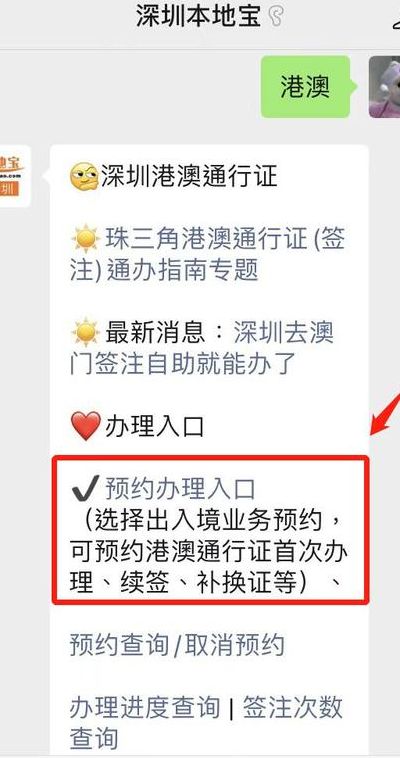Screen dimensions: 400x758
Task: Open the 签注次数查询 link
Action: click(207, 723)
